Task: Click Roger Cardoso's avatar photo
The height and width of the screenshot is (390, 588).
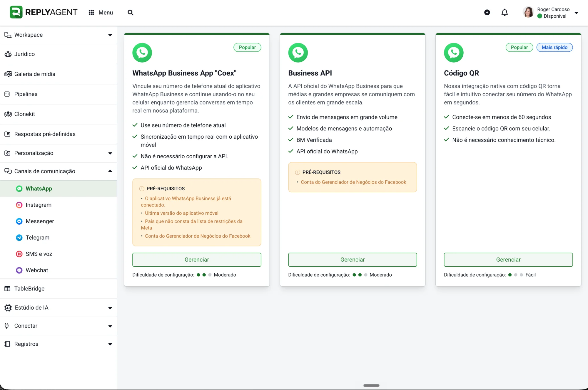Action: click(x=528, y=12)
